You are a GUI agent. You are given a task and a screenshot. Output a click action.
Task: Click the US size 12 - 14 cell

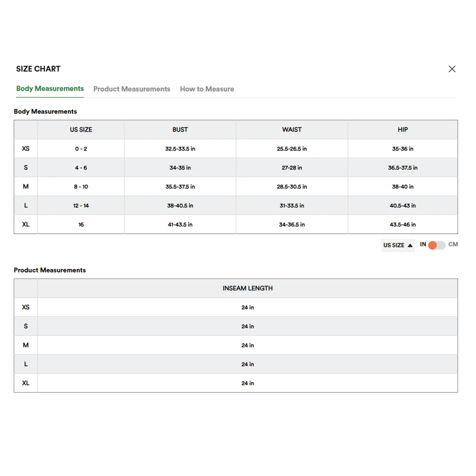coord(81,206)
